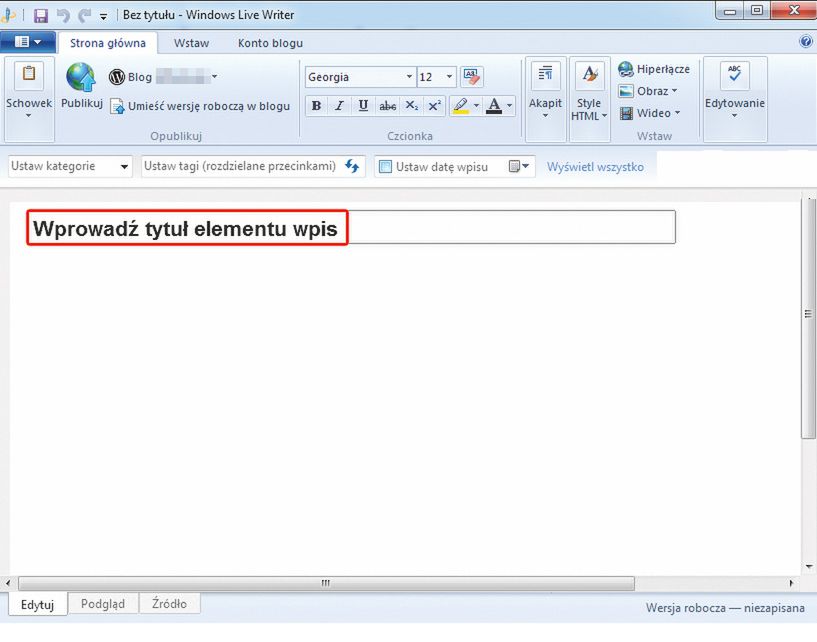The height and width of the screenshot is (642, 817).
Task: Toggle strikethrough formatting
Action: (x=387, y=106)
